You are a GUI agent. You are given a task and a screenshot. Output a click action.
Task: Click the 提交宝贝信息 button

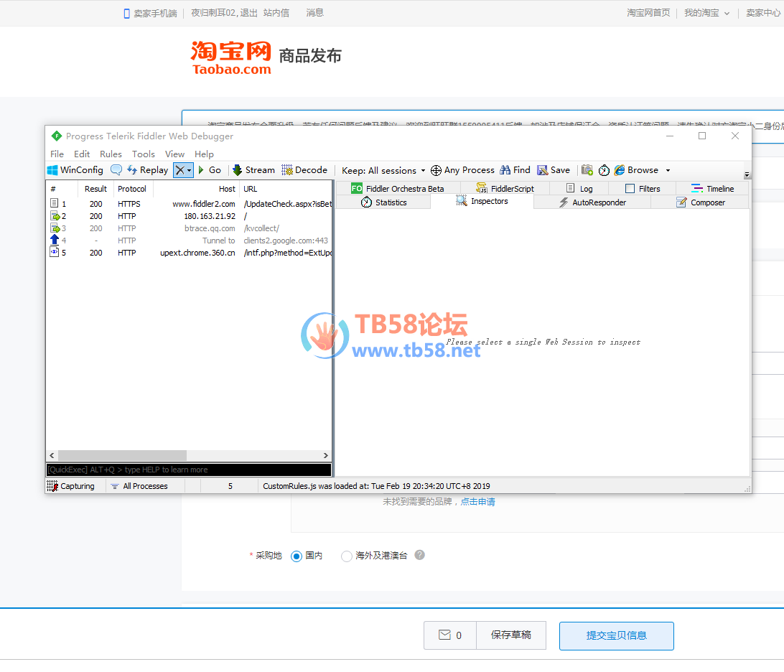pos(617,635)
